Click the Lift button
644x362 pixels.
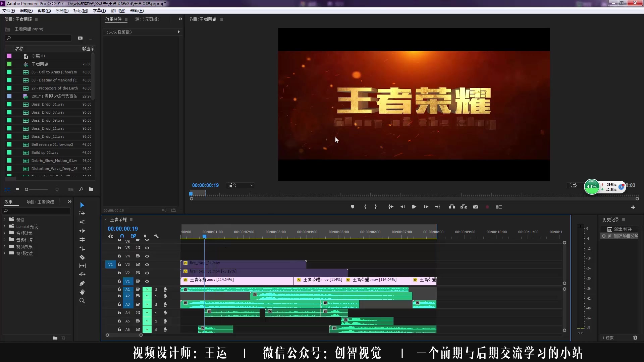click(x=452, y=207)
